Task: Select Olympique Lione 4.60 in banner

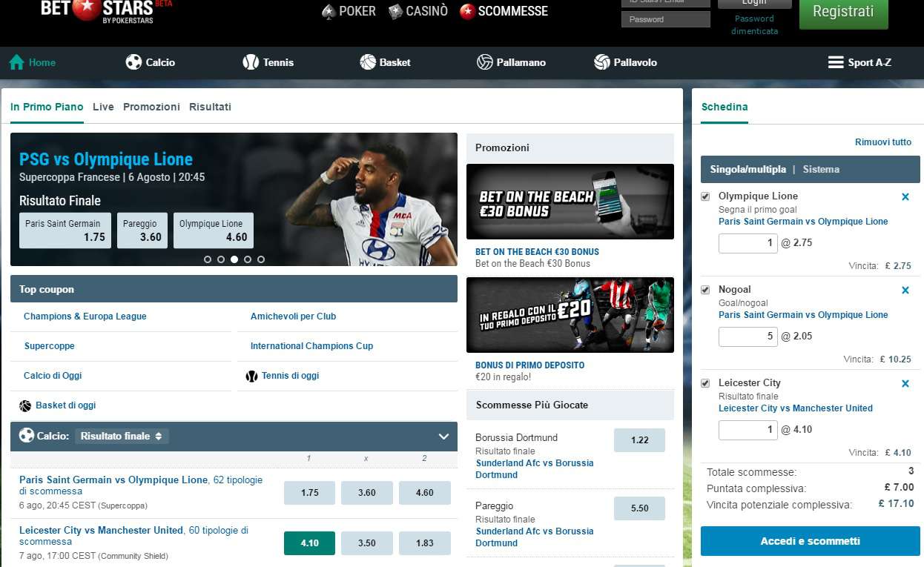Action: coord(214,231)
